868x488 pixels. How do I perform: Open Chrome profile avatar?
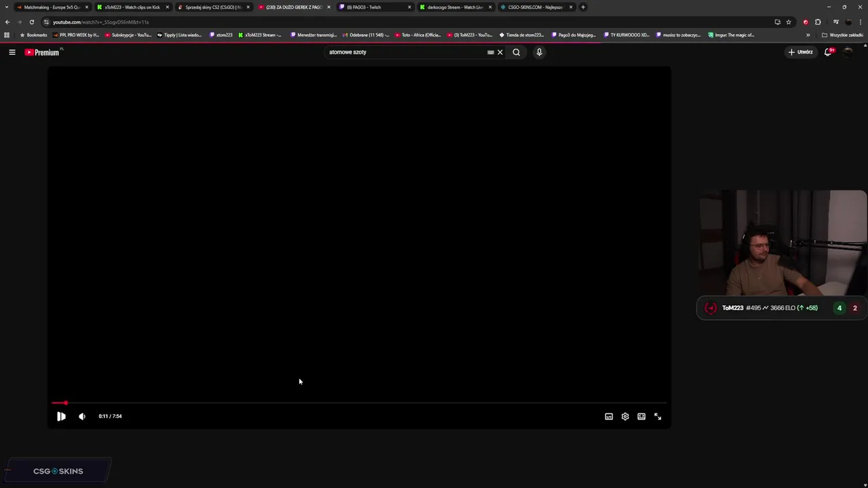click(x=848, y=22)
